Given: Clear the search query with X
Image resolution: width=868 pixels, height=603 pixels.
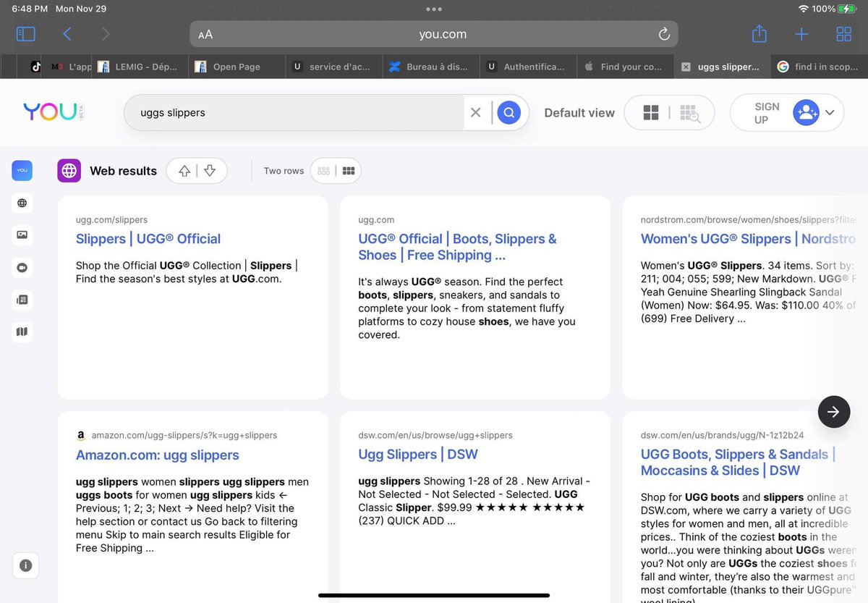Looking at the screenshot, I should [475, 112].
